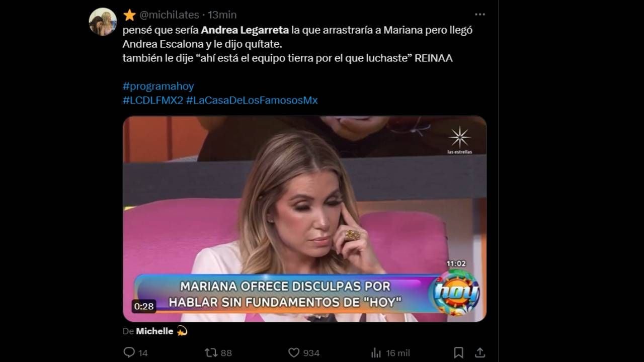Open the #LaCasaDeLosFamososMx hashtag
The height and width of the screenshot is (362, 644).
[252, 100]
